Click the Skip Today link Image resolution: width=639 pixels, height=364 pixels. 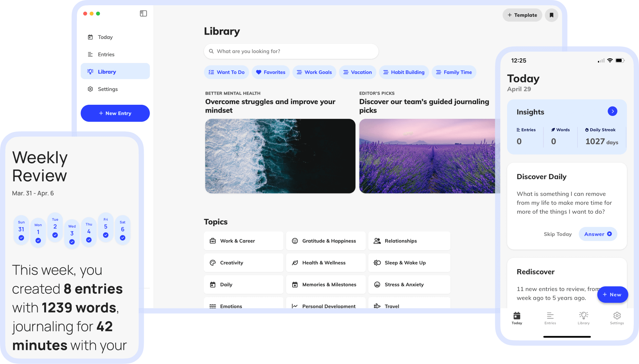pyautogui.click(x=557, y=234)
